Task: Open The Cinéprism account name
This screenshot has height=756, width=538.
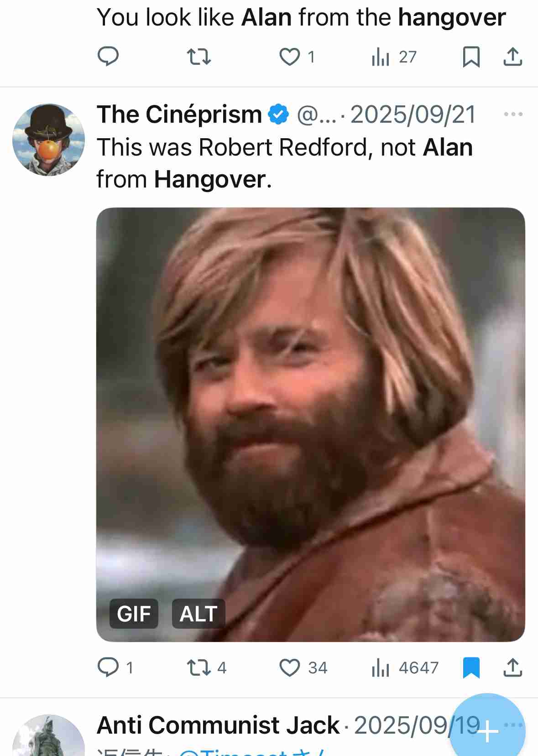Action: (179, 114)
